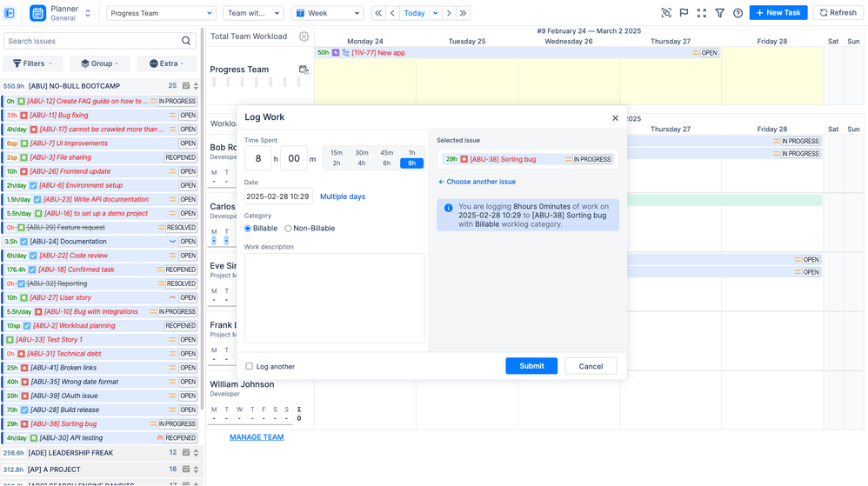Viewport: 868px width, 486px height.
Task: Collapse the sidebar panel icon
Action: point(10,13)
